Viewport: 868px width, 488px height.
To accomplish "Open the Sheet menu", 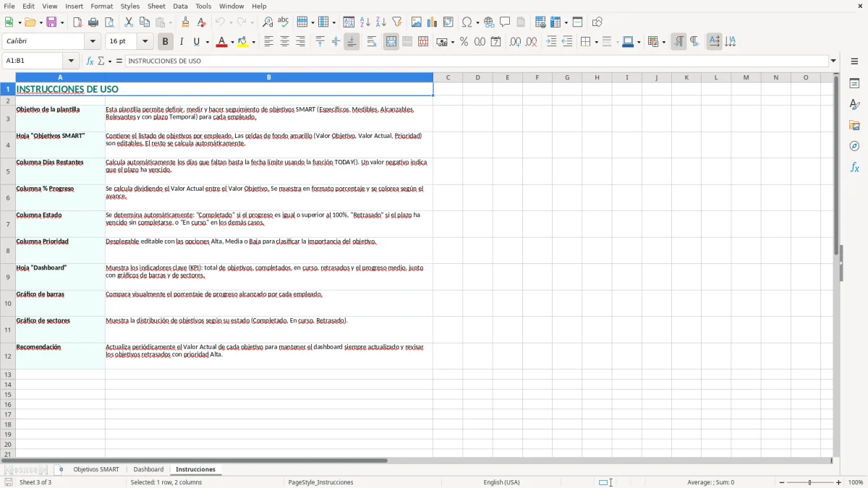I will point(156,6).
